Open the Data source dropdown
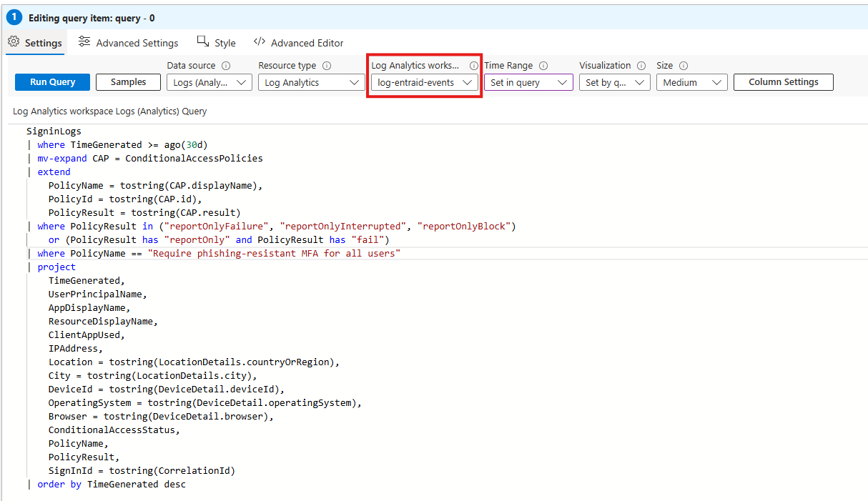This screenshot has width=868, height=501. (x=209, y=81)
